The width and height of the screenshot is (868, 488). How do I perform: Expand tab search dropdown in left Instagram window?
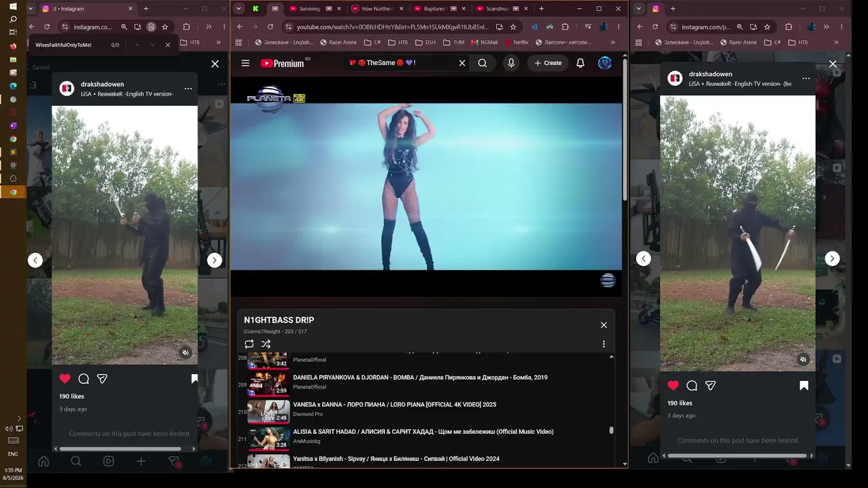click(x=30, y=9)
